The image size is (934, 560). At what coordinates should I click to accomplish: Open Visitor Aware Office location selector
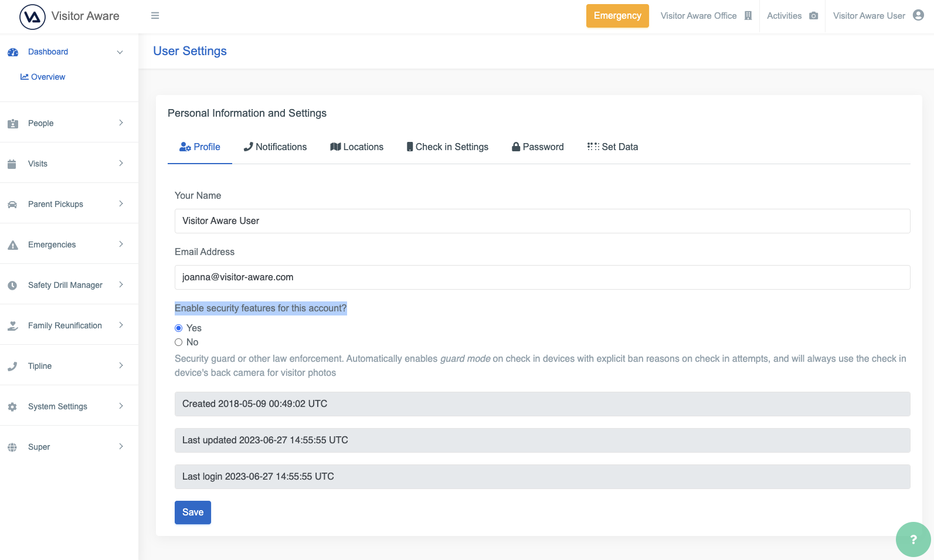[706, 16]
